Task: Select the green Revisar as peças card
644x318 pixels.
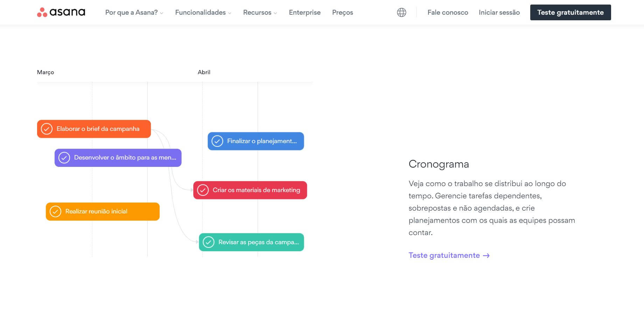Action: point(251,242)
